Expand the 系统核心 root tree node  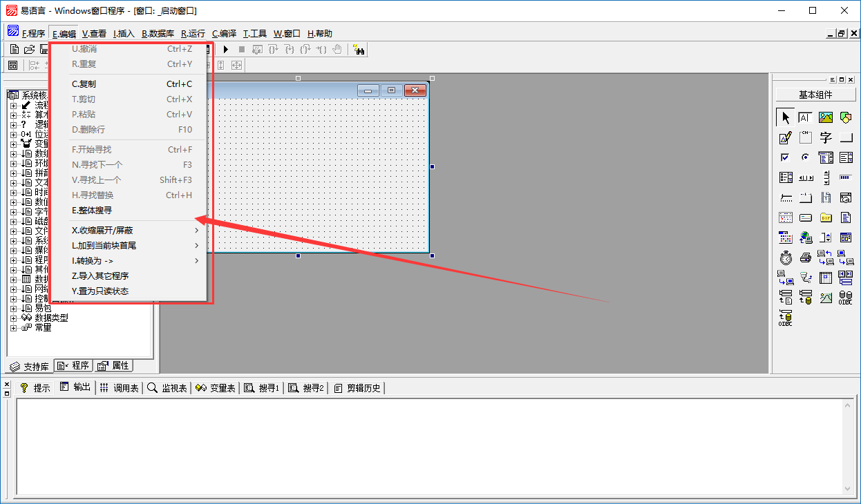point(28,95)
